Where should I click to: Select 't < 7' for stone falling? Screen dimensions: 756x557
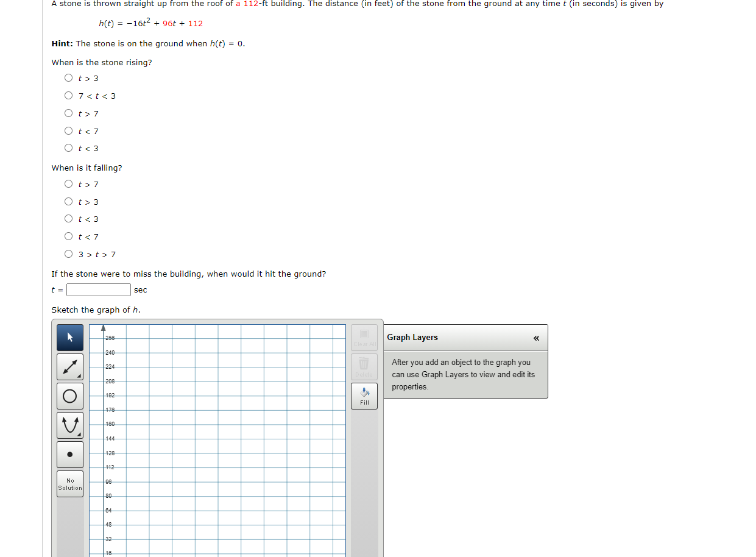click(69, 236)
